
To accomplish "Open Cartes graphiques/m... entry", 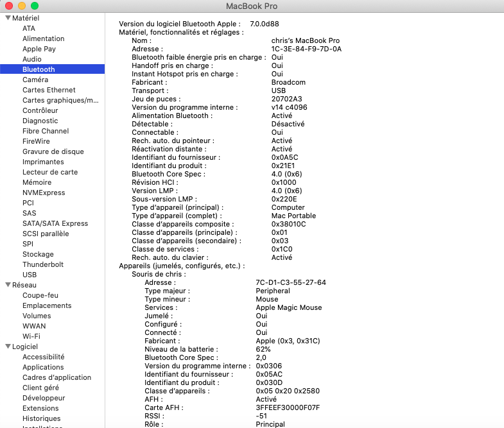I will pyautogui.click(x=60, y=100).
